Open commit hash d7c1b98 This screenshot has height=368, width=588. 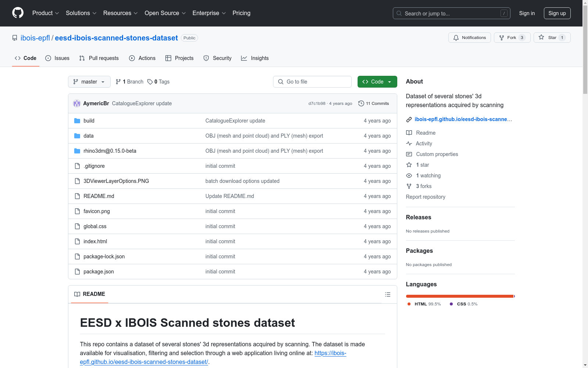tap(317, 103)
